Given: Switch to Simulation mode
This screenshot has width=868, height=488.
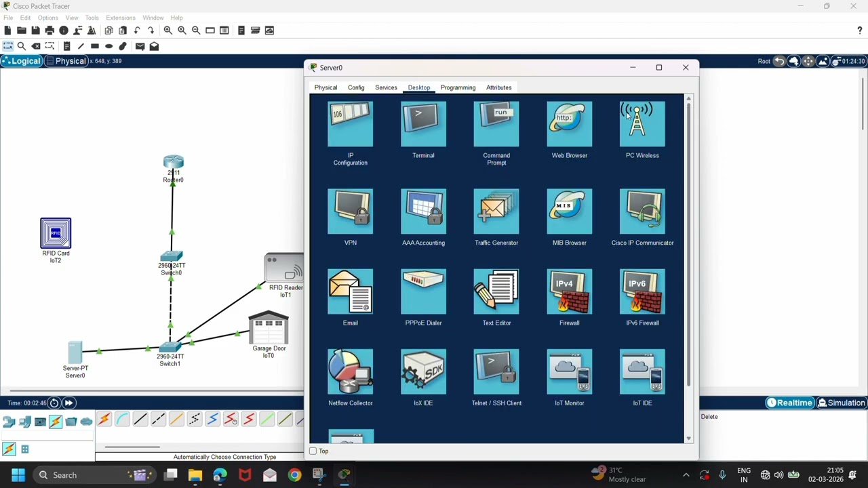Looking at the screenshot, I should tap(842, 403).
